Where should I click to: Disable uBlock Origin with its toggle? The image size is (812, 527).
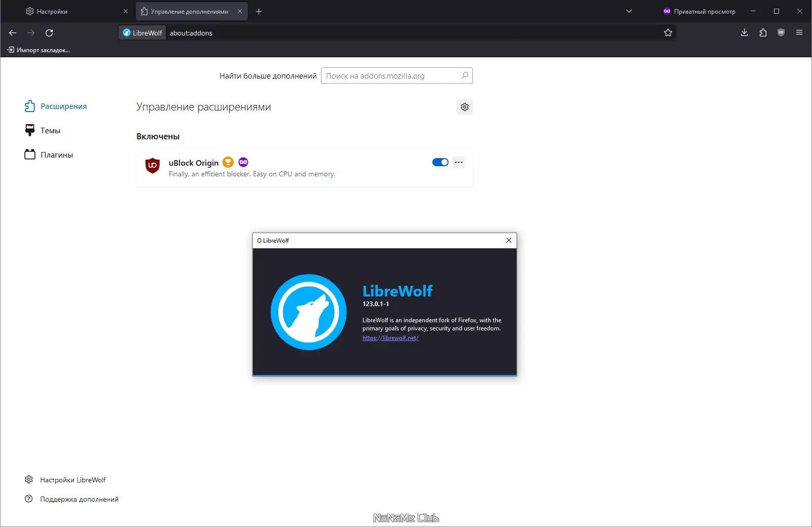pos(440,162)
